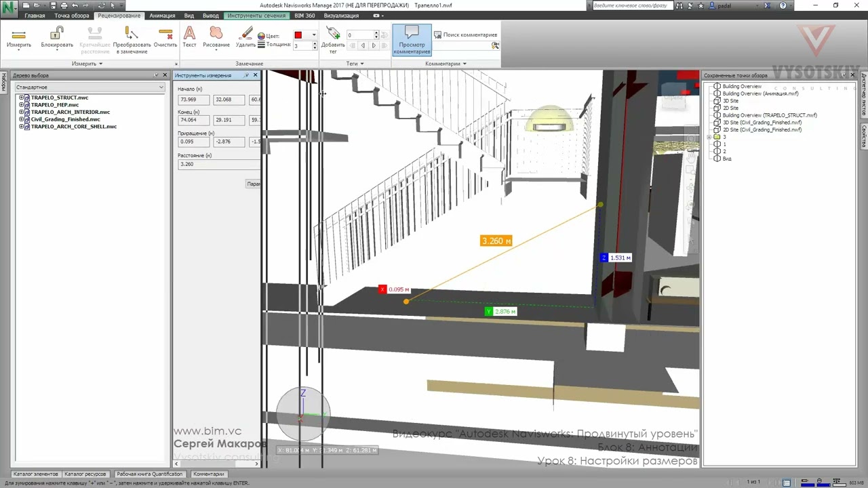Viewport: 868px width, 488px height.
Task: Select the Вид saved viewpoint
Action: point(727,159)
